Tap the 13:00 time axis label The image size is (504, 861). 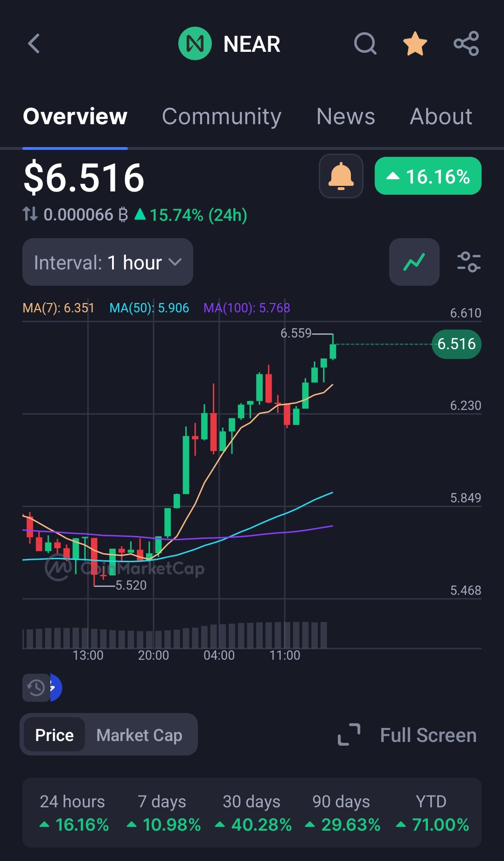[x=88, y=655]
